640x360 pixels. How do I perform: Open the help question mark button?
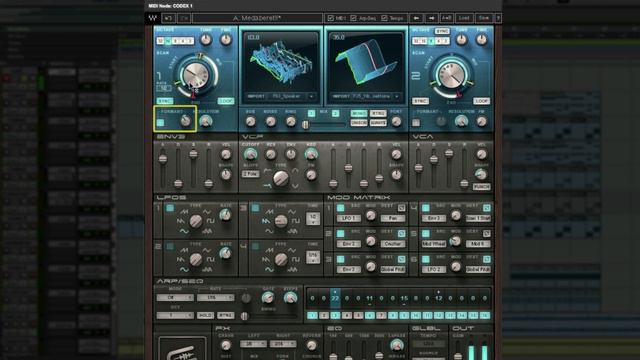498,18
